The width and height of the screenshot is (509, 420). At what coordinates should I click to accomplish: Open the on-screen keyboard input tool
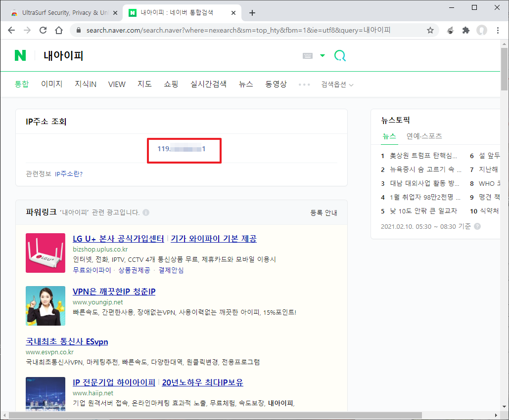click(x=307, y=56)
